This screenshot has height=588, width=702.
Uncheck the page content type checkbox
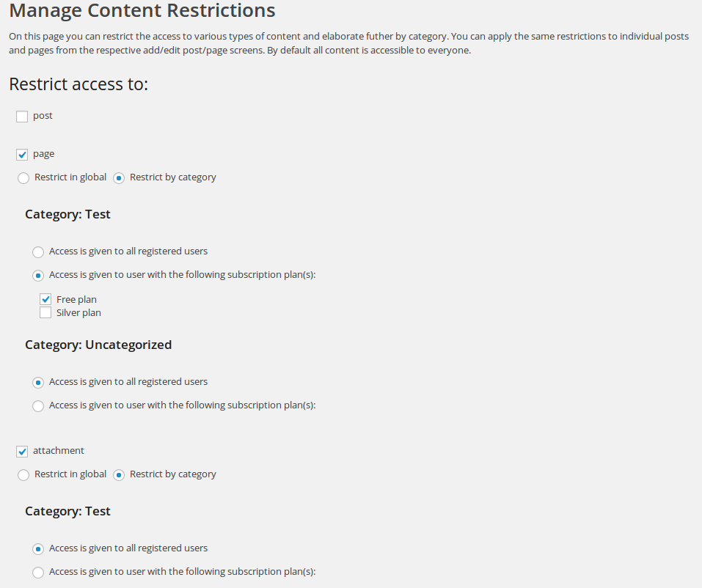click(22, 155)
